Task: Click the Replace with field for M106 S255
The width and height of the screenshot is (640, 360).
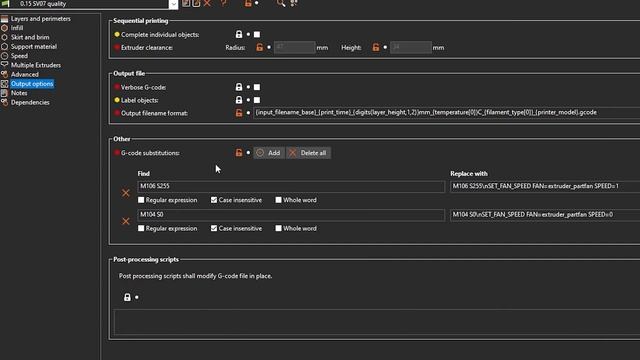Action: pos(545,187)
